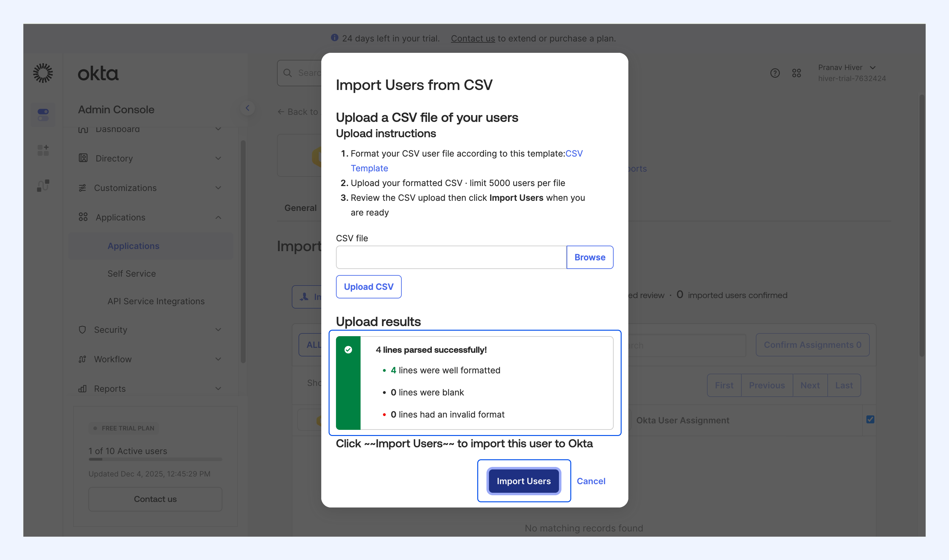Screen dimensions: 949x560
Task: Click the Import Users button in dialog
Action: pyautogui.click(x=524, y=481)
